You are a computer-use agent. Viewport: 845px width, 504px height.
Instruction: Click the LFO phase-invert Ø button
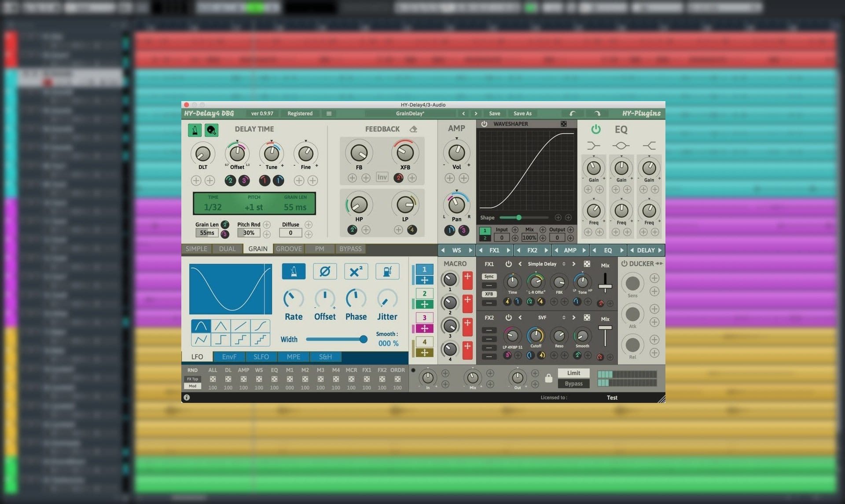pyautogui.click(x=325, y=271)
